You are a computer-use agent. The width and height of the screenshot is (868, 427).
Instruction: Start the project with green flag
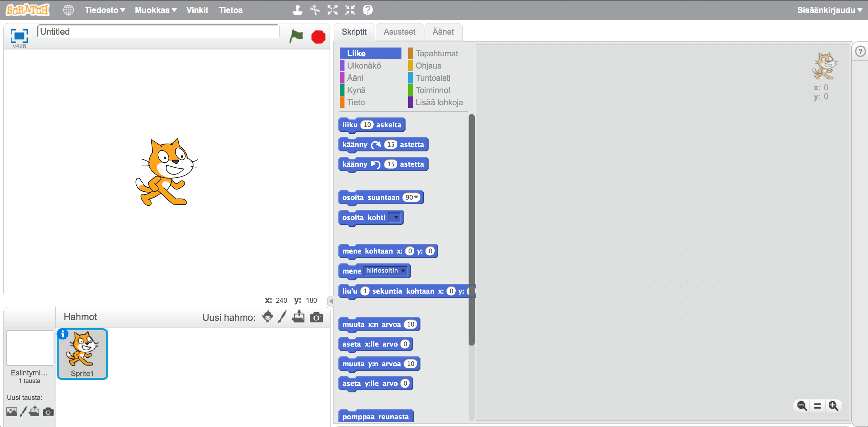point(296,36)
